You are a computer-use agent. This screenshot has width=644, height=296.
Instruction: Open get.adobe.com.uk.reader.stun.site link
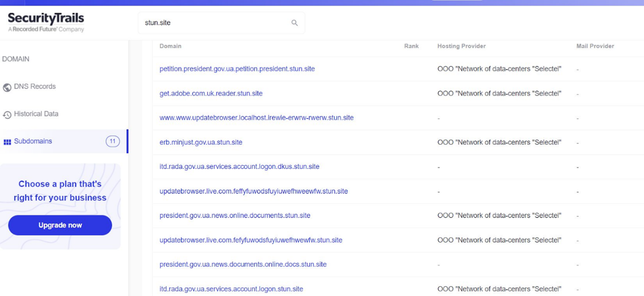(211, 93)
